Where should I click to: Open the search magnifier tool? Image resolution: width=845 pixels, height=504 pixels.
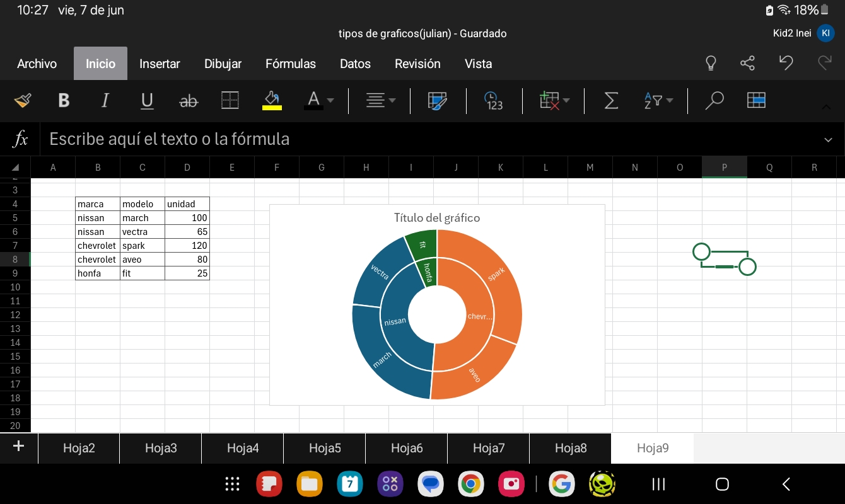(714, 100)
